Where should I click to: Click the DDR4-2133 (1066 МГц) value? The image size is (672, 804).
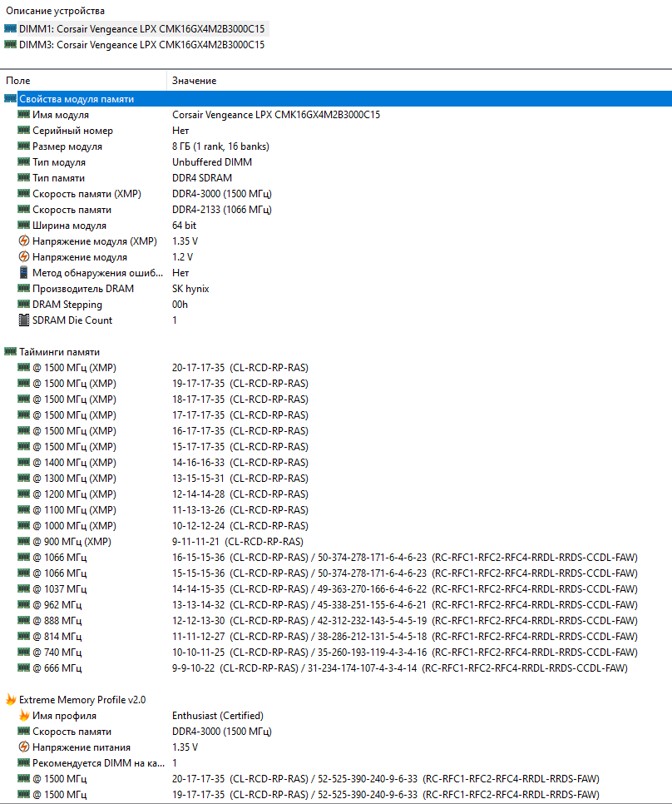pyautogui.click(x=222, y=209)
